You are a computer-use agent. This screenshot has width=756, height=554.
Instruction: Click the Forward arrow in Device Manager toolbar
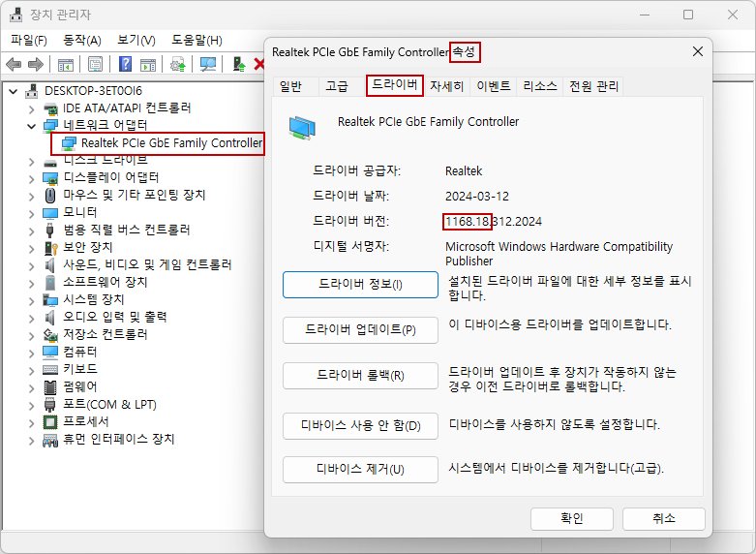pyautogui.click(x=36, y=64)
